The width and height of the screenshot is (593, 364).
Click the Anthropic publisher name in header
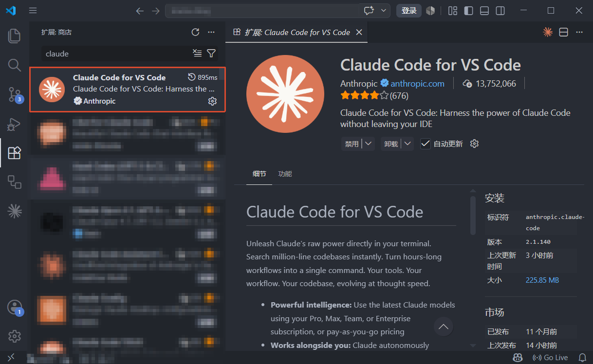click(359, 84)
